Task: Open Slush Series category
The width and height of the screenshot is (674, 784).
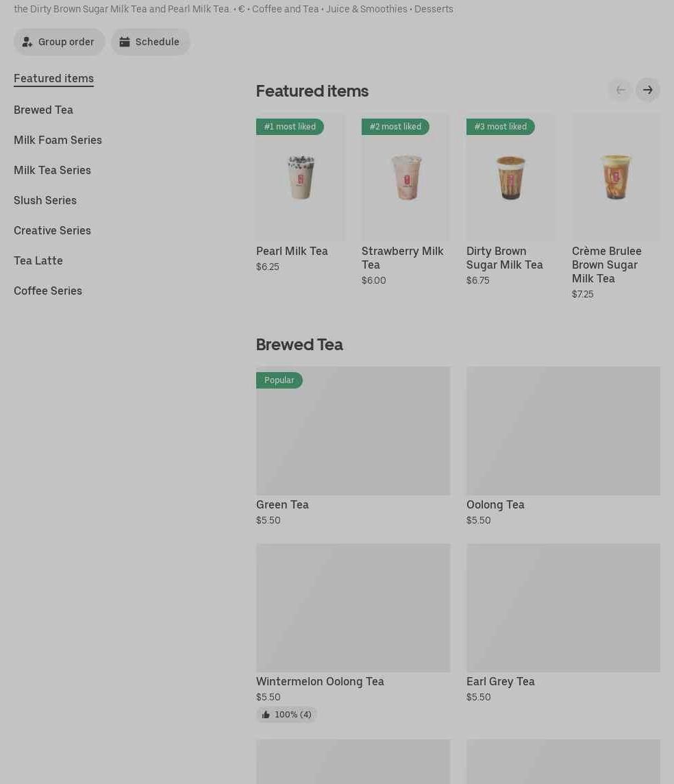Action: click(45, 200)
